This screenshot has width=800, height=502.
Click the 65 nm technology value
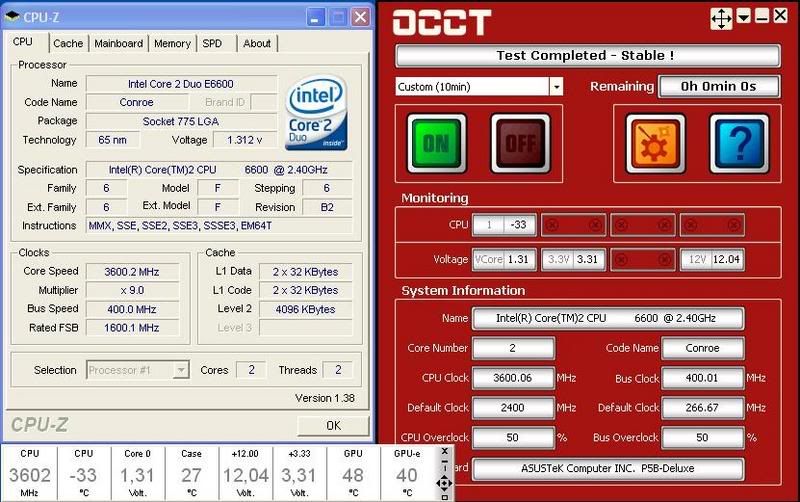tap(113, 140)
